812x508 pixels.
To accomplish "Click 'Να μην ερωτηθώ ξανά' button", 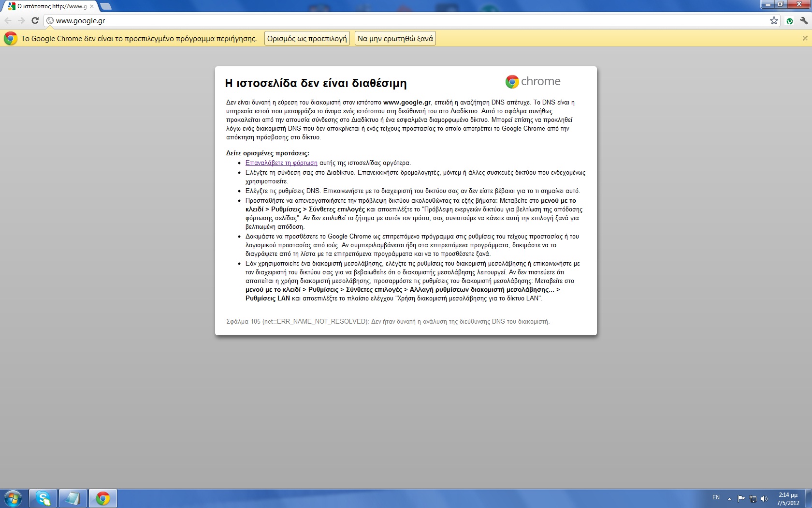I will 395,39.
